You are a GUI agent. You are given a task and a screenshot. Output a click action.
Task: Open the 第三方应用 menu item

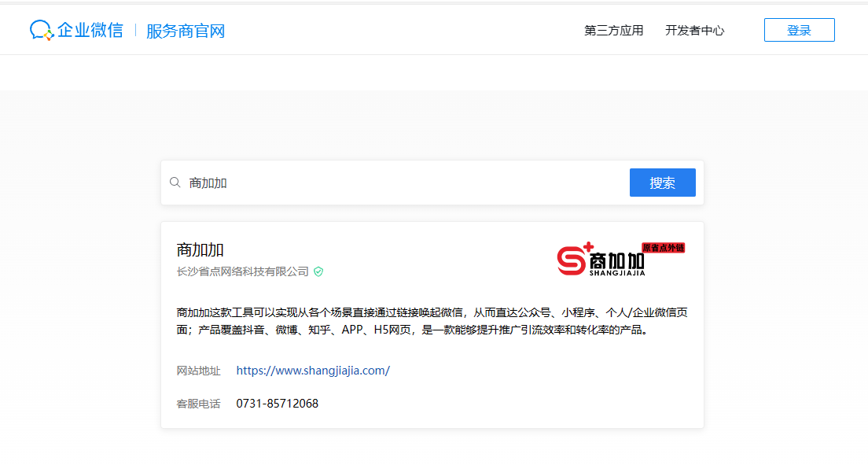coord(613,31)
